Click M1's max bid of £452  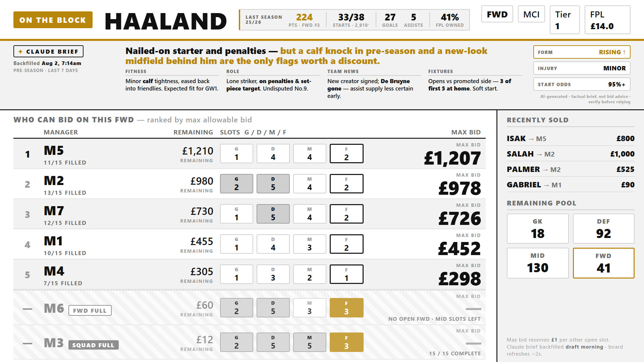(x=459, y=248)
